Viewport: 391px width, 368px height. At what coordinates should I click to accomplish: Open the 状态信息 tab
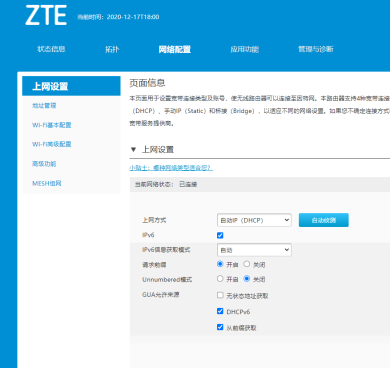[51, 49]
